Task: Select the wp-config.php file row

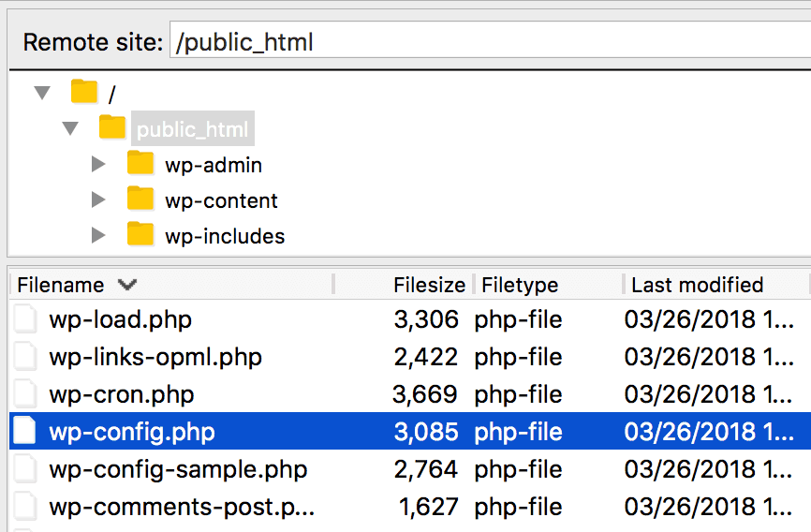Action: coord(410,431)
